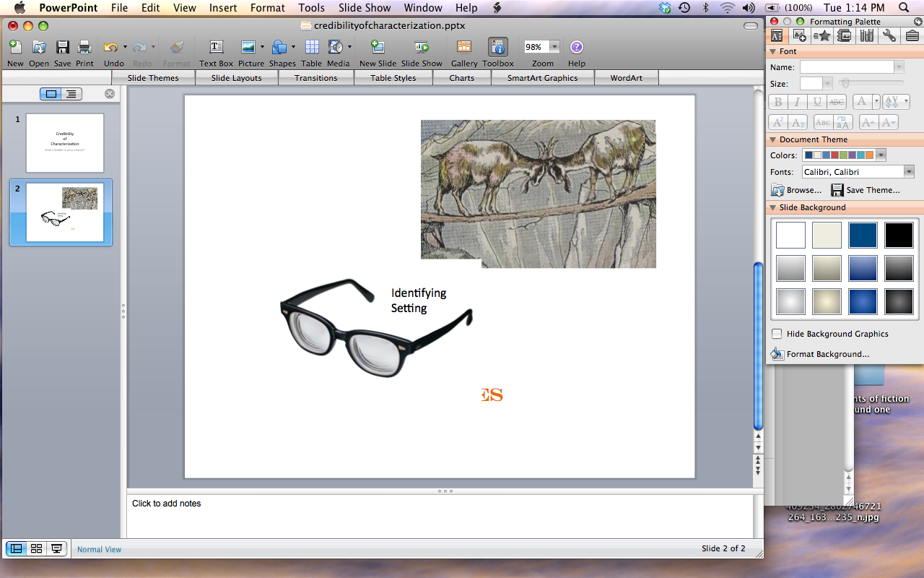Select slide 1 thumbnail
924x578 pixels.
coord(65,142)
